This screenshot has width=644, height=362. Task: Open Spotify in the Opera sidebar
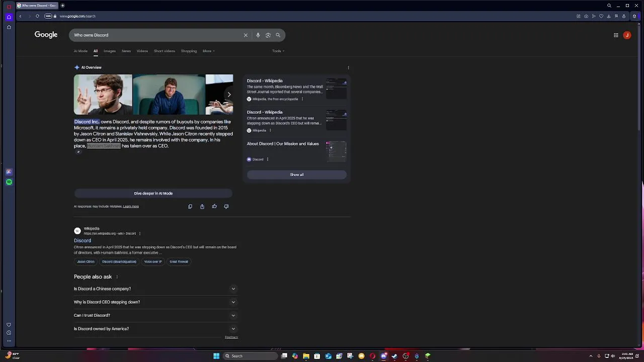(9, 182)
